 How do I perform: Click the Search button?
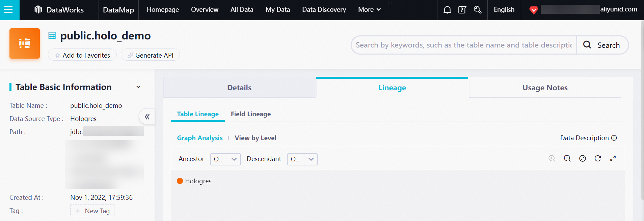[602, 45]
